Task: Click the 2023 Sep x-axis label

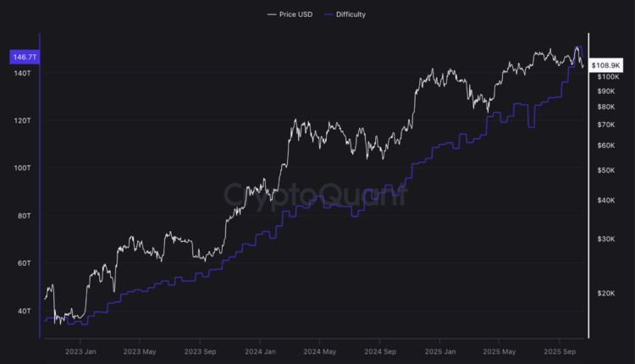Action: tap(202, 350)
